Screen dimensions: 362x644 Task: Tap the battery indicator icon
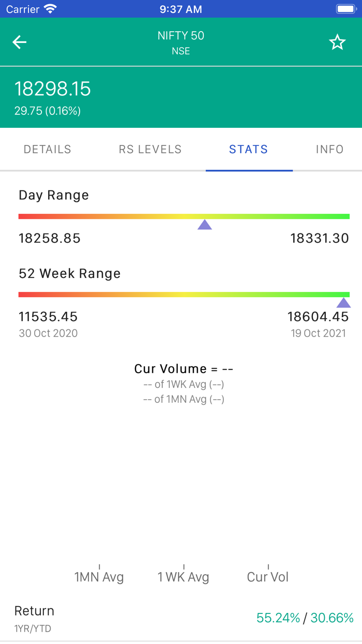point(345,9)
